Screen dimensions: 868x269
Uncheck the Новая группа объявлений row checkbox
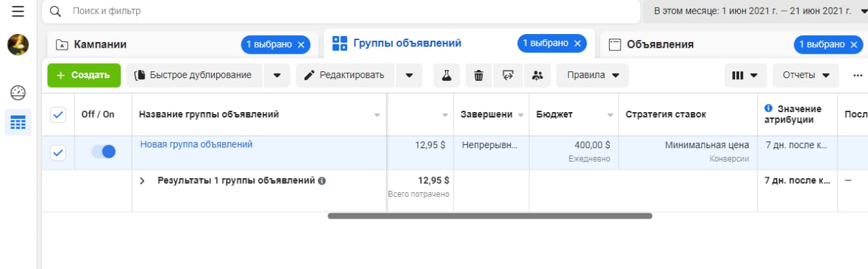tap(58, 153)
